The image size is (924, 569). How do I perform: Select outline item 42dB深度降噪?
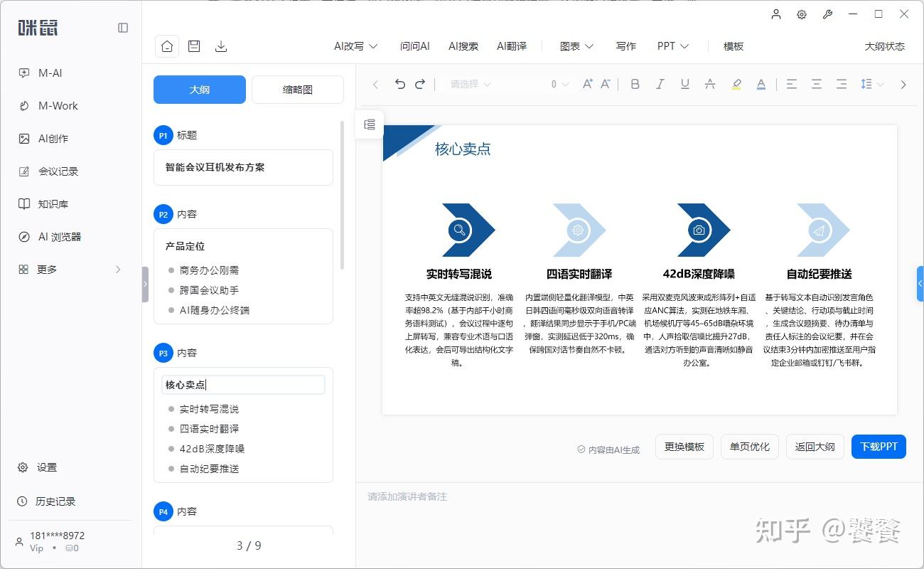click(212, 449)
